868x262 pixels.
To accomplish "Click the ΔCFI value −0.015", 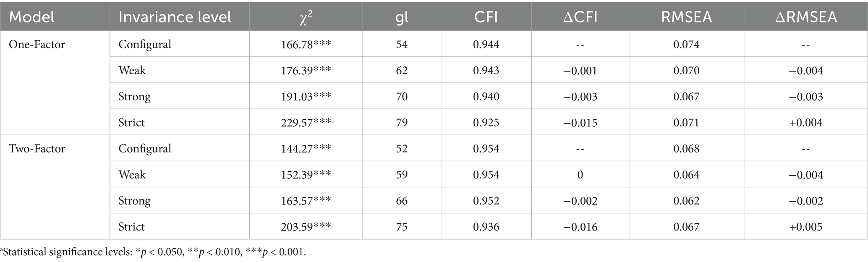I will [580, 123].
